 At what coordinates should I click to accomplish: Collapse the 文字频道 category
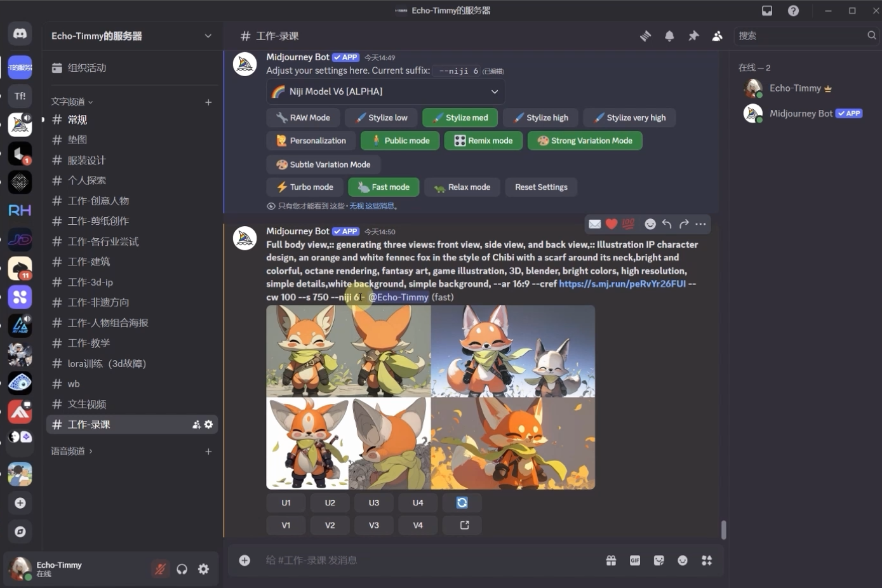pyautogui.click(x=72, y=102)
